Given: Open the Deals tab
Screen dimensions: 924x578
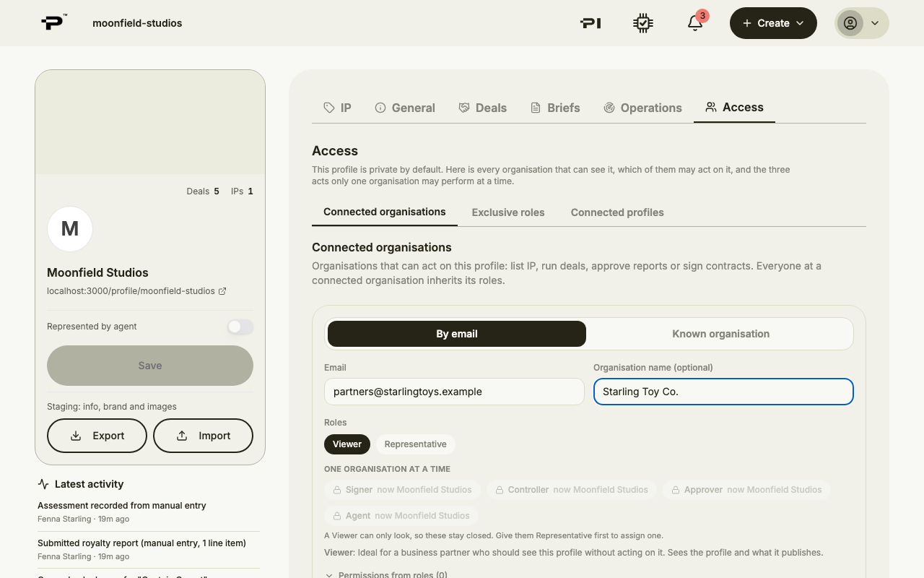Looking at the screenshot, I should coord(483,108).
